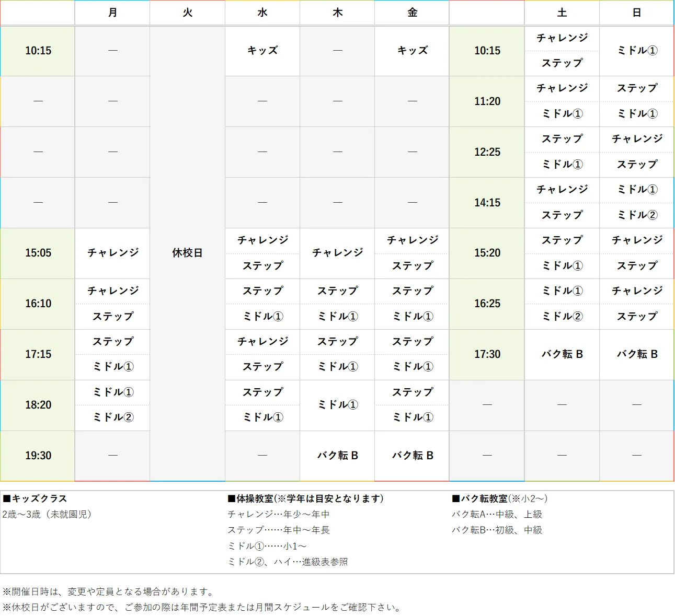The width and height of the screenshot is (675, 616).
Task: Click the キッズ cell under 金曜日
Action: 411,51
